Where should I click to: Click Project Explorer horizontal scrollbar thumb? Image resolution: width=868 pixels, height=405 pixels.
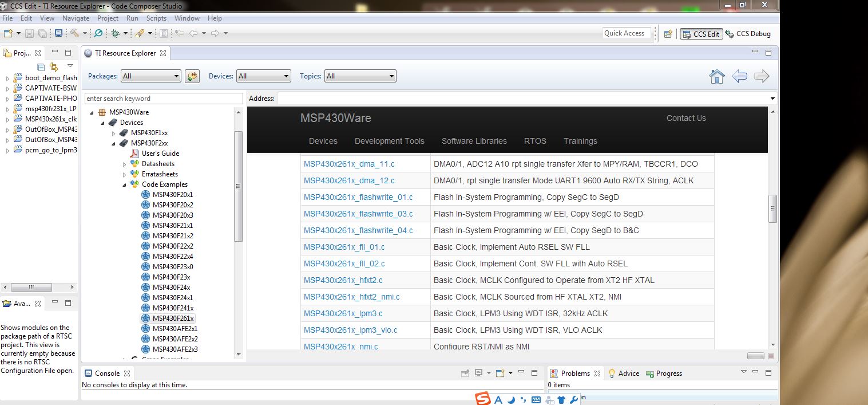(31, 287)
